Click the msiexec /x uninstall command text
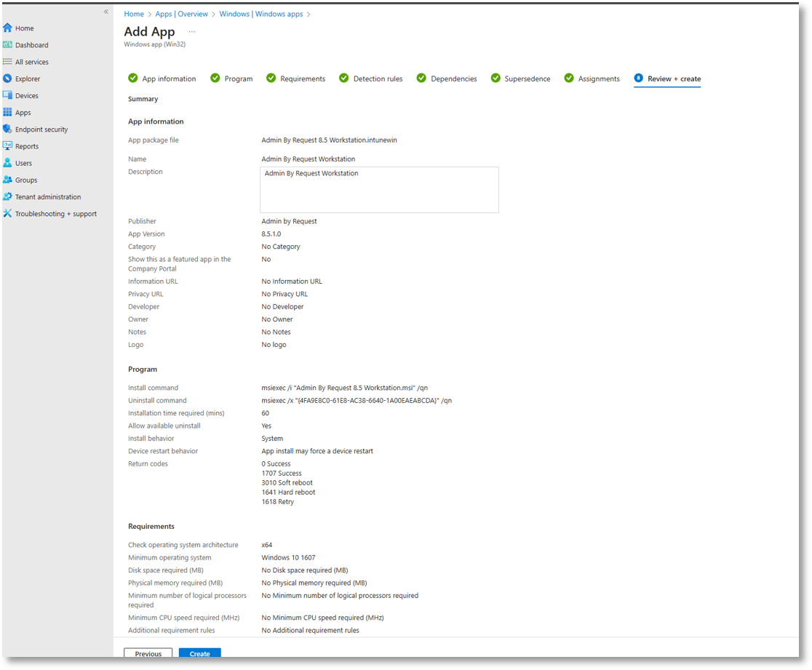The width and height of the screenshot is (812, 670). click(x=357, y=400)
